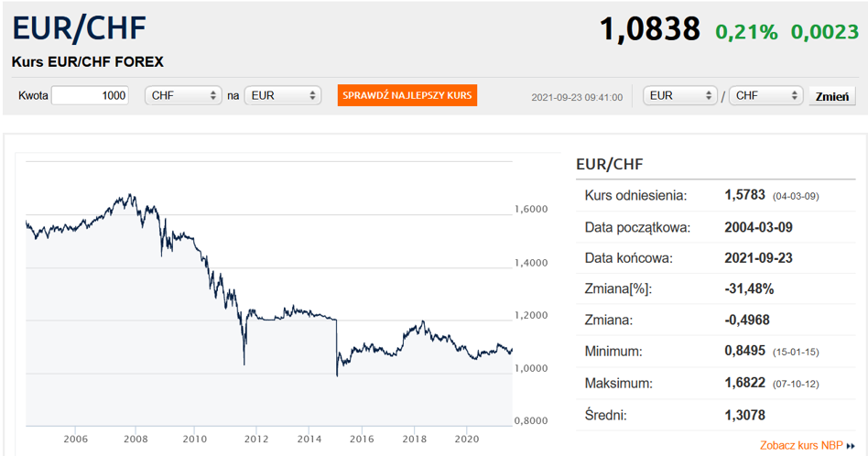Click the 2008 label on chart axis
Image resolution: width=868 pixels, height=456 pixels.
coord(136,439)
